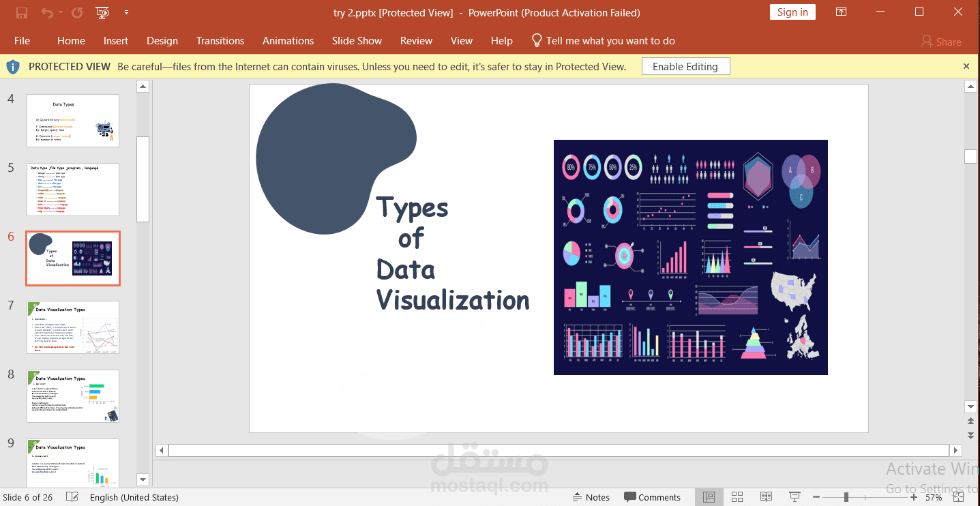Click the Next Slide double-arrow button
The height and width of the screenshot is (506, 980).
(971, 436)
